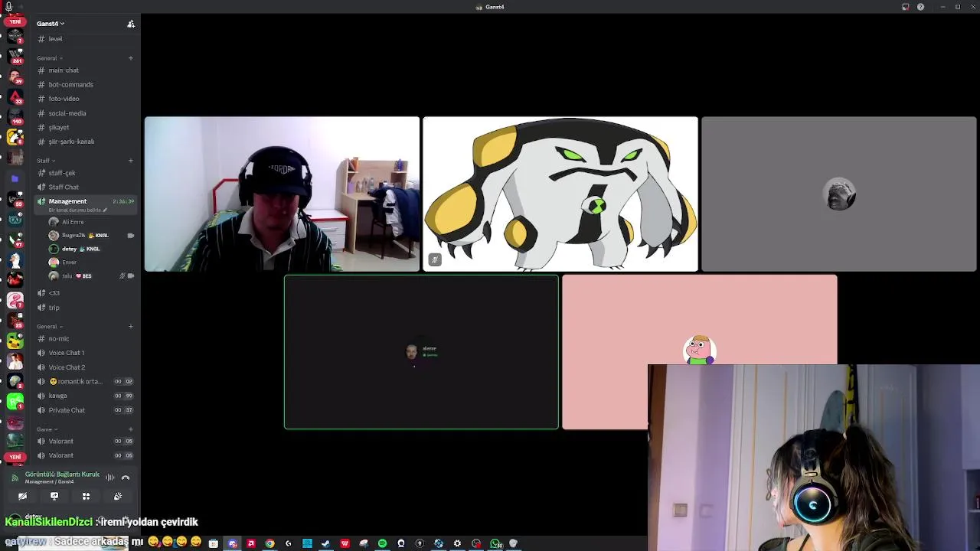Open purple folder in server list
The image size is (980, 551).
click(15, 179)
